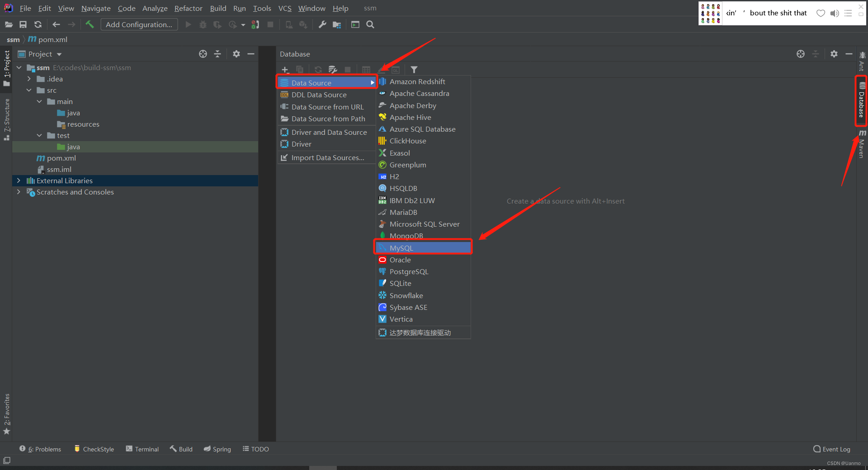
Task: Click the plus icon in Database panel
Action: (285, 70)
